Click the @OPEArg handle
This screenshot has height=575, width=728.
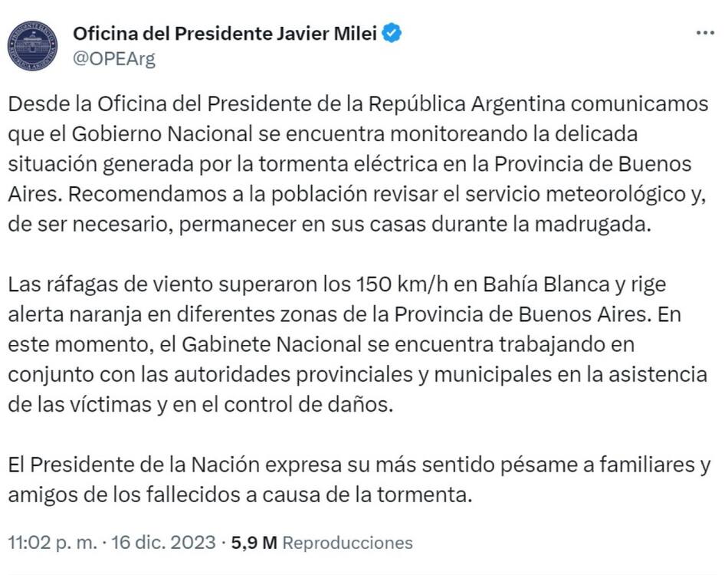point(113,59)
